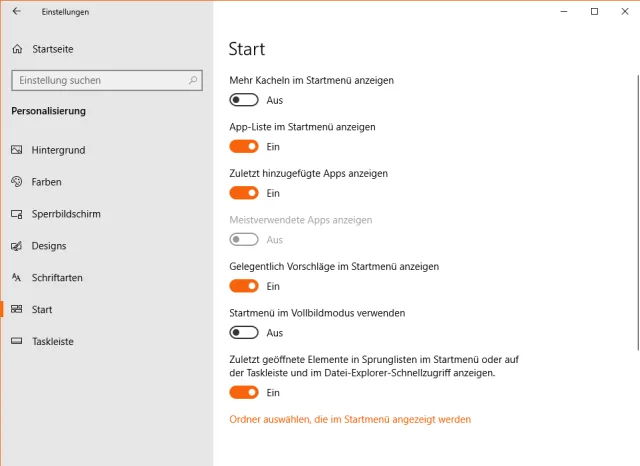The height and width of the screenshot is (466, 640).
Task: Enable Mehr Kacheln im Startmenü toggle
Action: [244, 100]
